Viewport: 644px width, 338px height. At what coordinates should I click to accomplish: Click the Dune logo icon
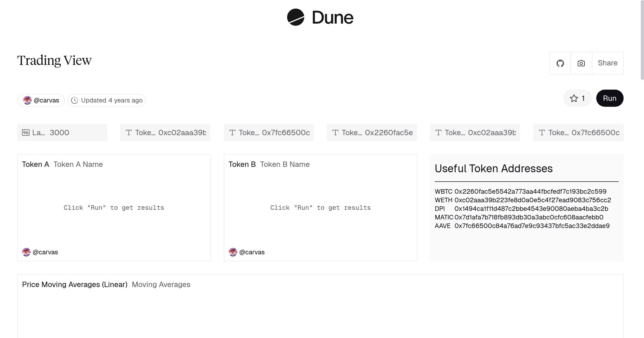[295, 17]
